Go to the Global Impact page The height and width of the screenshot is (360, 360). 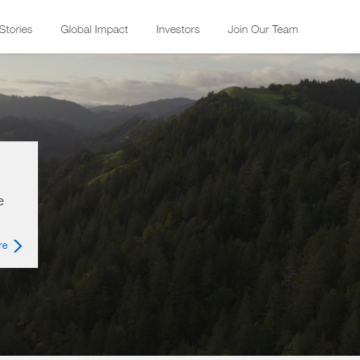point(94,30)
